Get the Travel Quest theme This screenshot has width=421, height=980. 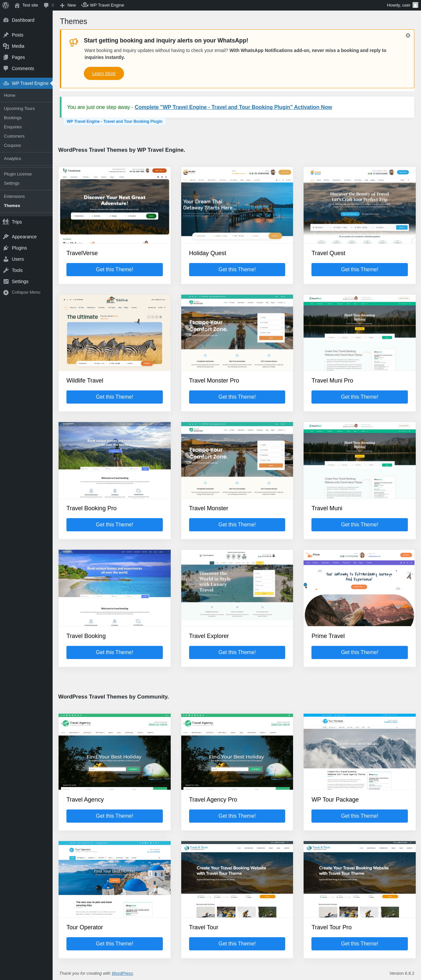[359, 270]
